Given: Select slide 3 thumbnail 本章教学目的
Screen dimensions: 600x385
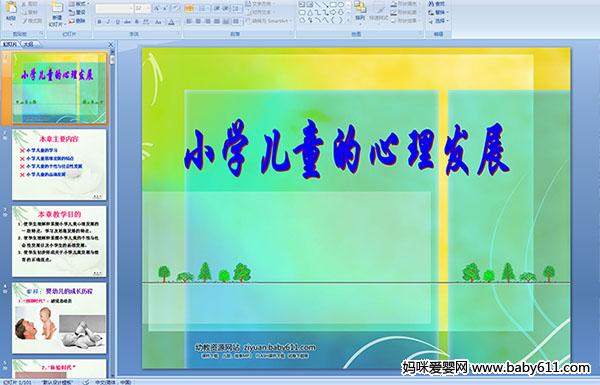Looking at the screenshot, I should click(59, 241).
